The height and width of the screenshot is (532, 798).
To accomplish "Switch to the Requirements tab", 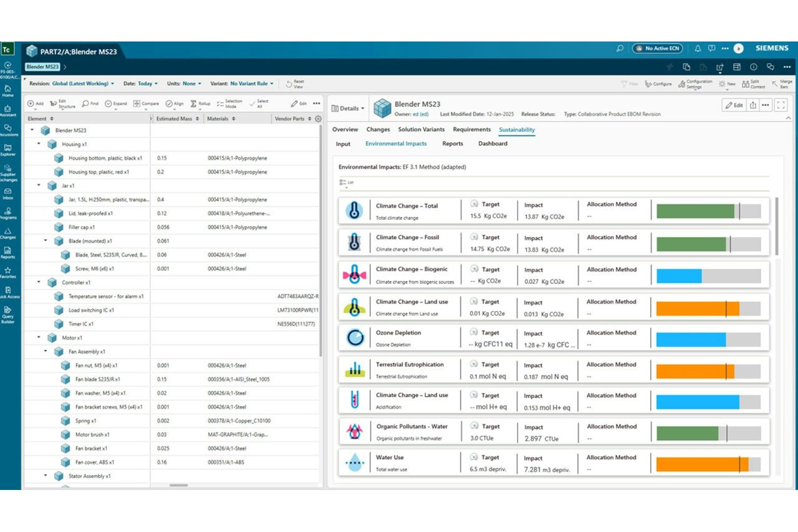I will click(x=472, y=130).
